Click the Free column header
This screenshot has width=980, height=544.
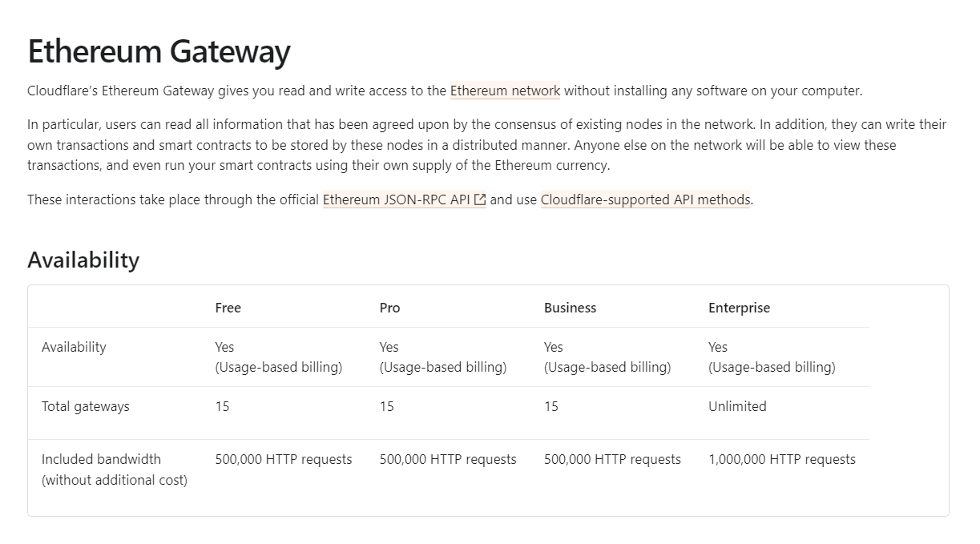tap(228, 308)
